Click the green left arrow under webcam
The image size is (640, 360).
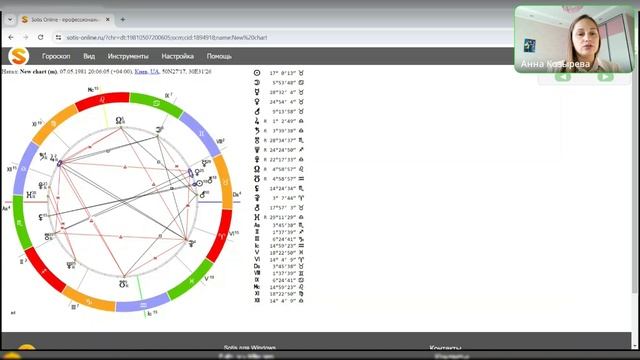tap(562, 77)
